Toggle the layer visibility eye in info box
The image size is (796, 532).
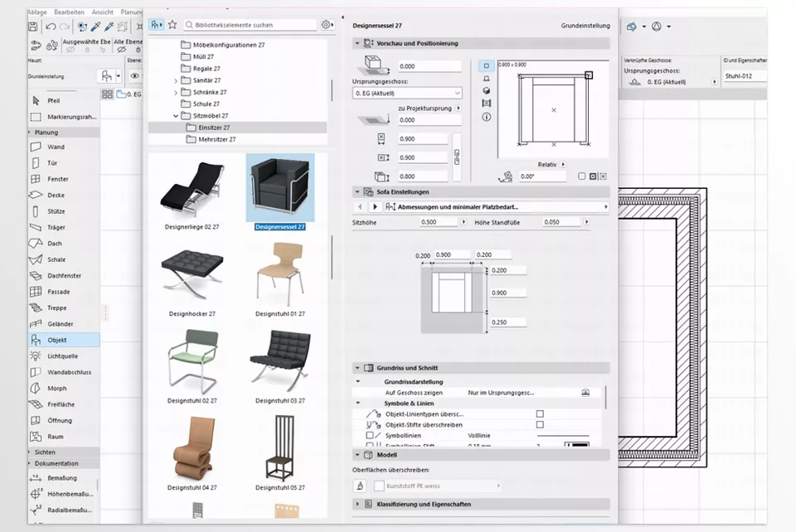(134, 76)
